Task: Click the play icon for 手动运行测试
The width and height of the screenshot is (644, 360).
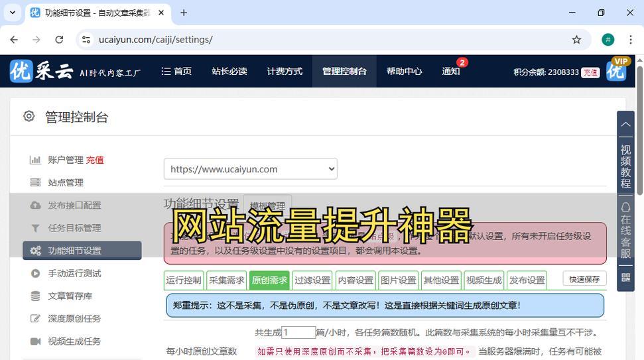Action: point(35,273)
